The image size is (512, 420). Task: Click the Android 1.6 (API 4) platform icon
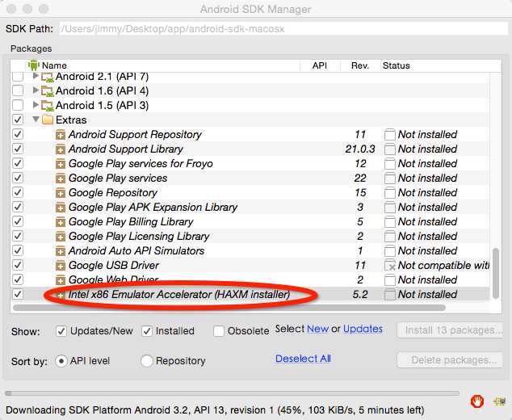point(48,91)
